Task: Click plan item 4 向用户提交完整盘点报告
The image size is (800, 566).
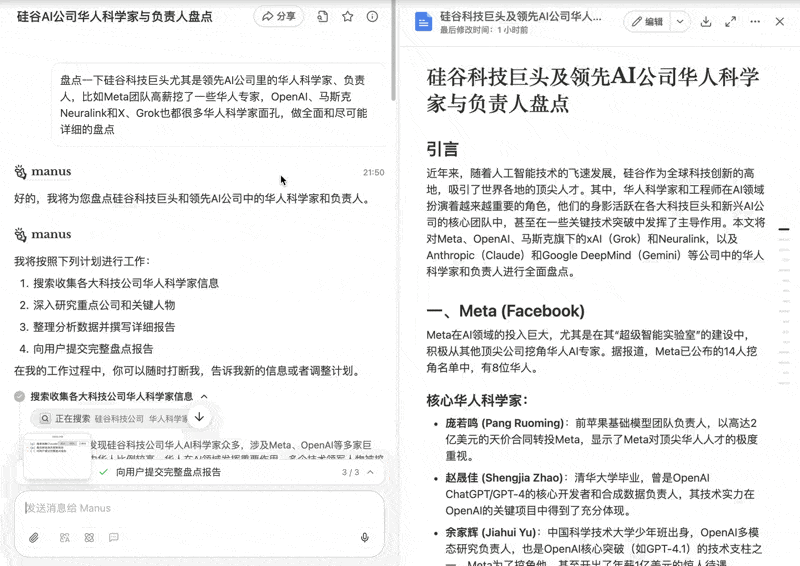Action: 93,349
